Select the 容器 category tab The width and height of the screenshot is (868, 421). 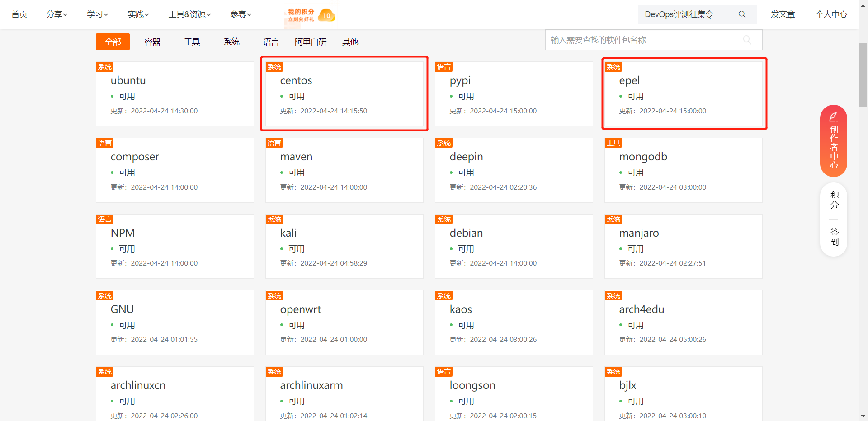[x=152, y=42]
